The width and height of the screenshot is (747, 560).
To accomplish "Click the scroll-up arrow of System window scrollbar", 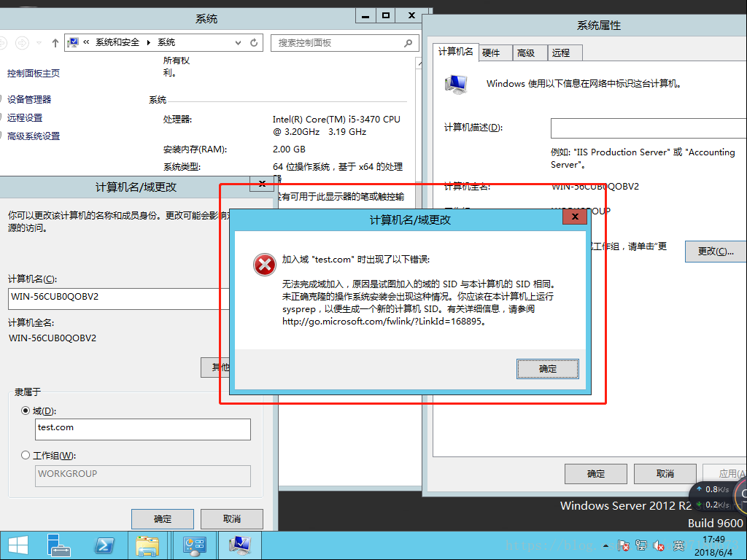I will [x=419, y=64].
